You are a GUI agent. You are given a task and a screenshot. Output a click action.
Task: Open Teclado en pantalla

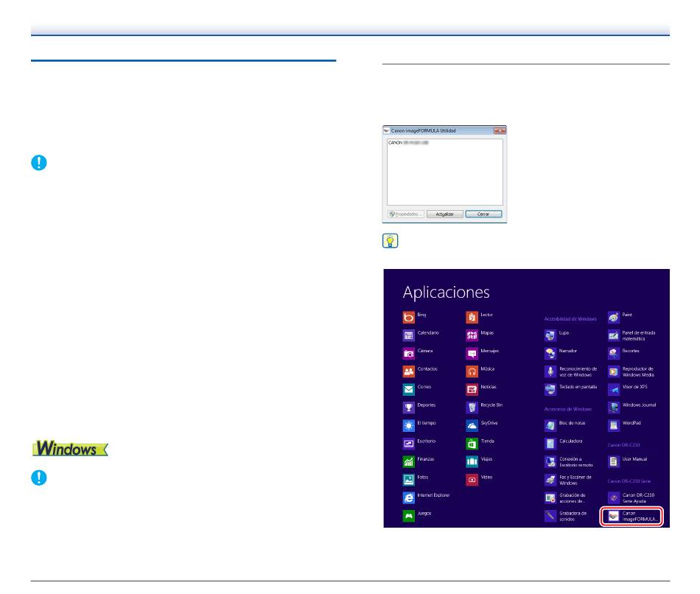coord(571,389)
